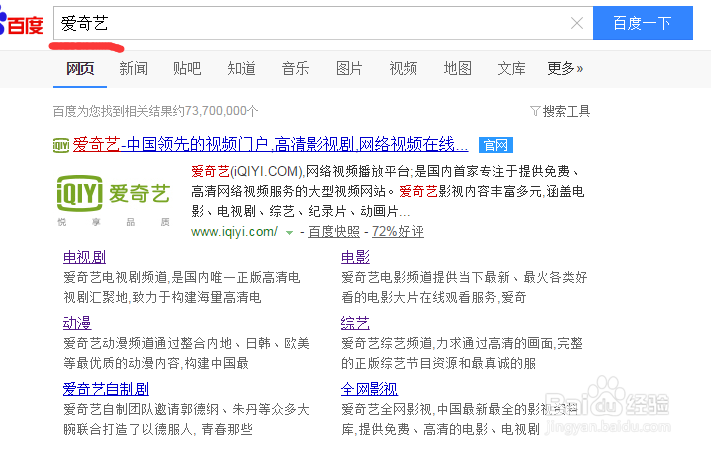Open the 电视剧 sublink
Image resolution: width=711 pixels, height=452 pixels.
(x=84, y=257)
